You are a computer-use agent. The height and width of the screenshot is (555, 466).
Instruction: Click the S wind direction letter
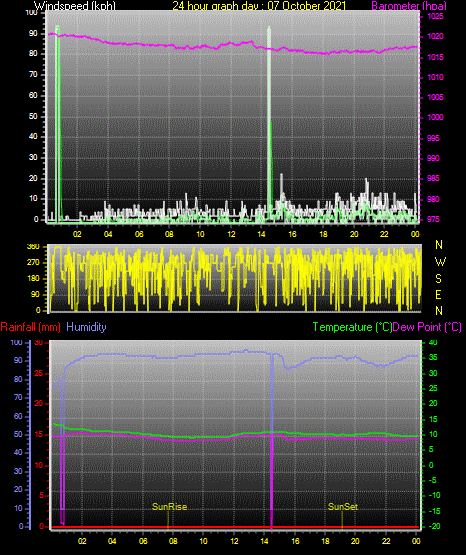point(438,279)
